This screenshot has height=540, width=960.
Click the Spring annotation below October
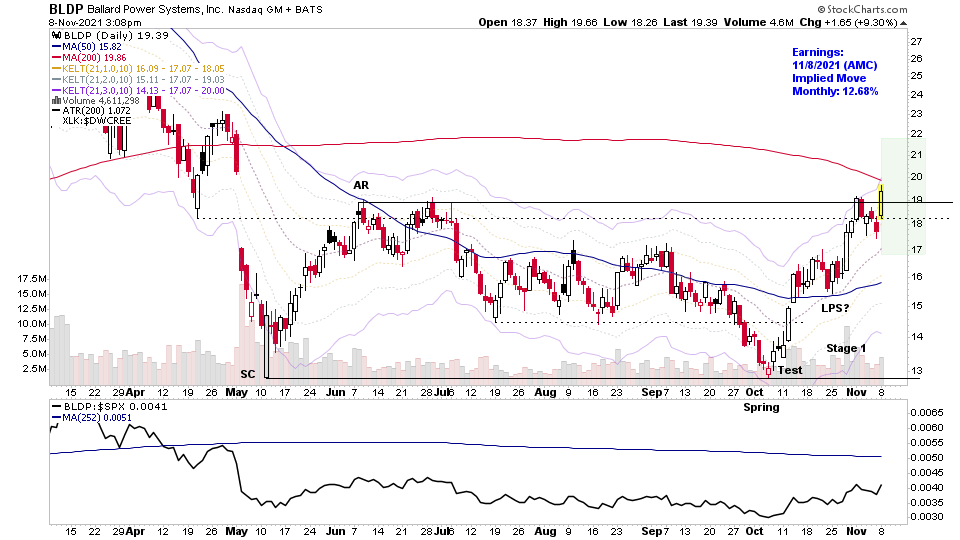tap(761, 407)
